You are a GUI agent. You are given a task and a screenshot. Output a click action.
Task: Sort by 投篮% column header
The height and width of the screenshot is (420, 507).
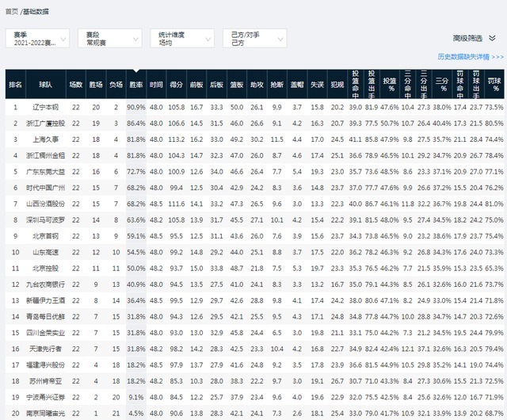pyautogui.click(x=390, y=85)
